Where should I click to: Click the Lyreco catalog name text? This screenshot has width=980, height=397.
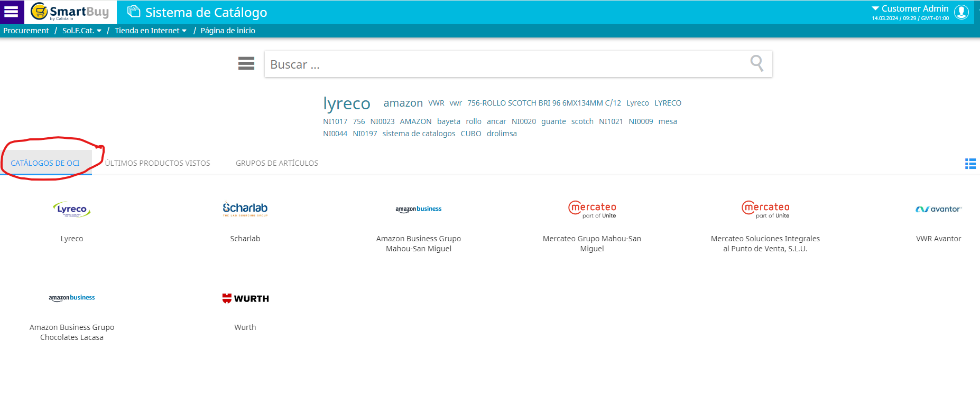tap(72, 239)
